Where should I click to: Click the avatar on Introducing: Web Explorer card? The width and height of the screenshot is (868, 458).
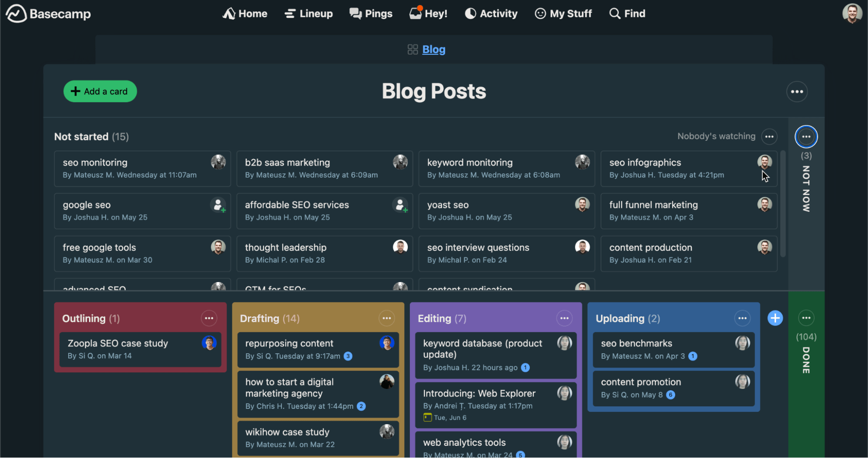(564, 393)
